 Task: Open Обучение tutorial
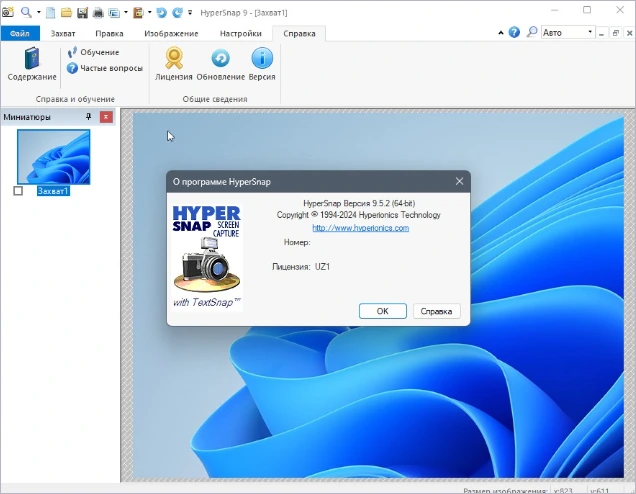(x=94, y=52)
